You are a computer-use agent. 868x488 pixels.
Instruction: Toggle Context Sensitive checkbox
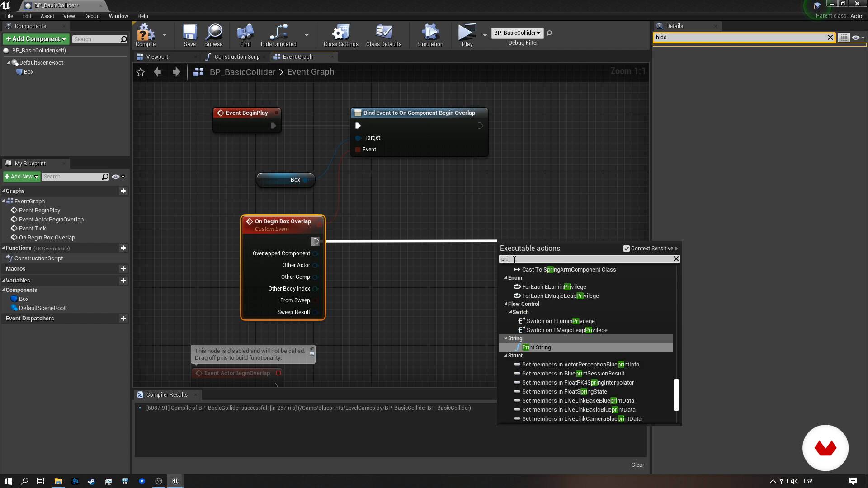(x=627, y=249)
